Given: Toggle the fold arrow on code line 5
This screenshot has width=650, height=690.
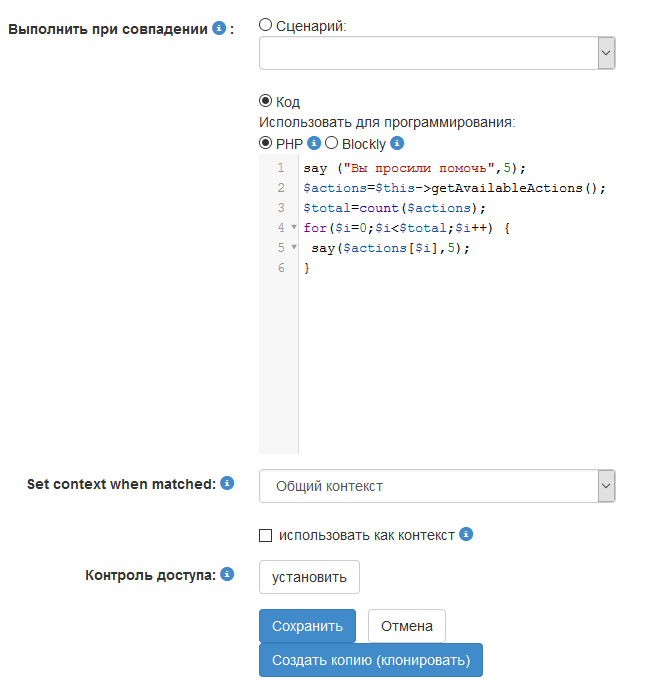Looking at the screenshot, I should pyautogui.click(x=294, y=248).
